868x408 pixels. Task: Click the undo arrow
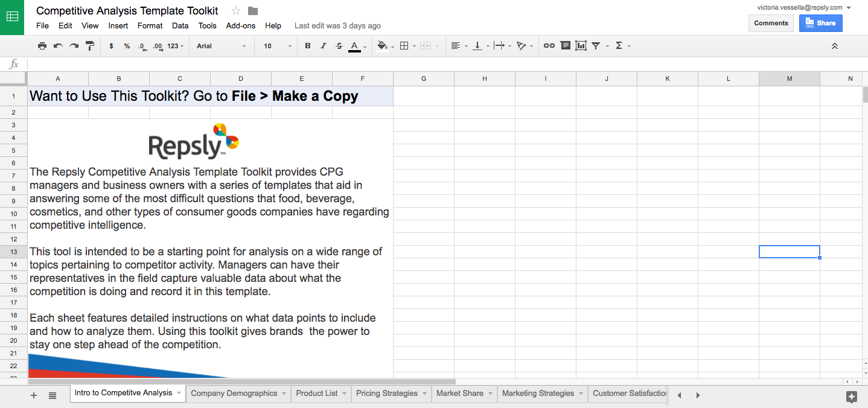[58, 46]
